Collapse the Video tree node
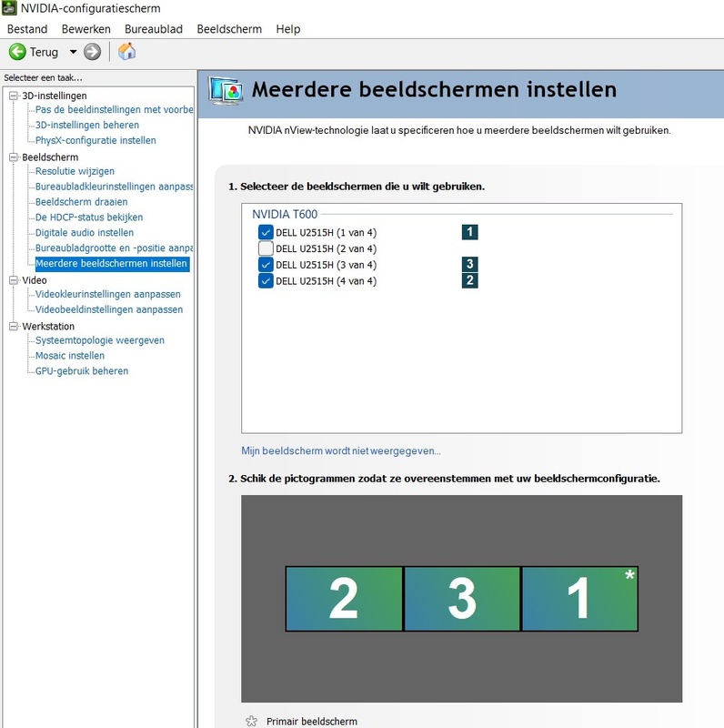Viewport: 724px width, 728px height. tap(14, 280)
